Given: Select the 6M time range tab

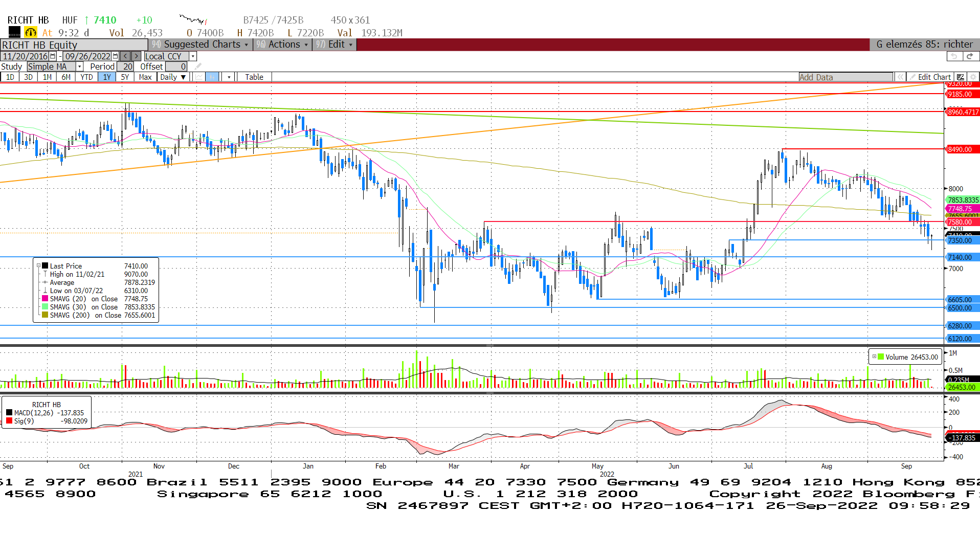Looking at the screenshot, I should coord(66,77).
